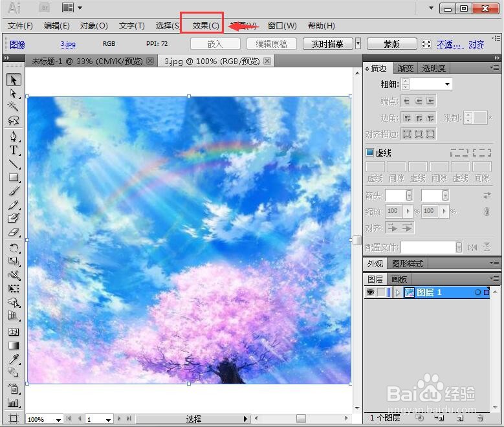Hide 图层 1 using eye icon
The width and height of the screenshot is (504, 427).
click(370, 292)
